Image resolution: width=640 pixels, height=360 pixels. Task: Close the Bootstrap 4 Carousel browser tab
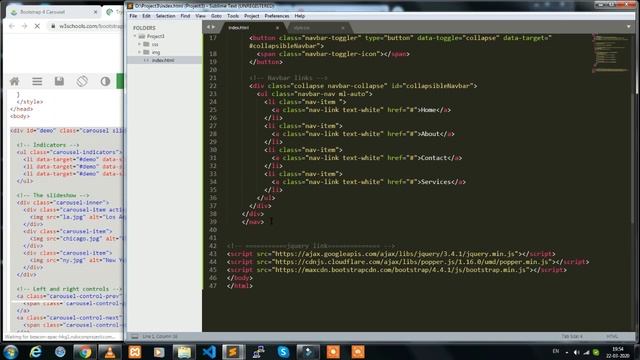click(x=96, y=12)
